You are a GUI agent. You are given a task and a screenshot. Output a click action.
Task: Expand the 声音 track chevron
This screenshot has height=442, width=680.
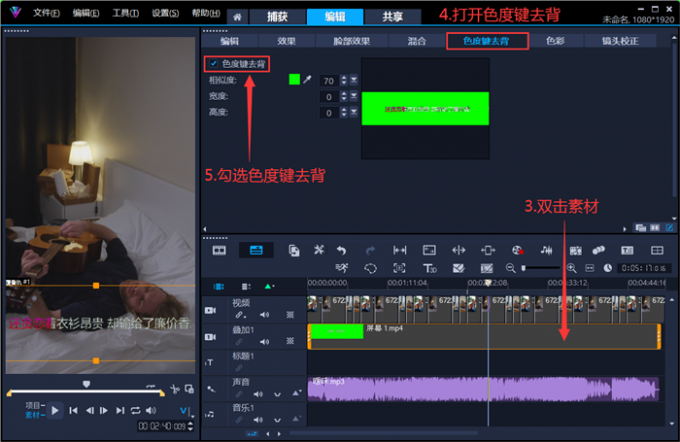(x=277, y=394)
